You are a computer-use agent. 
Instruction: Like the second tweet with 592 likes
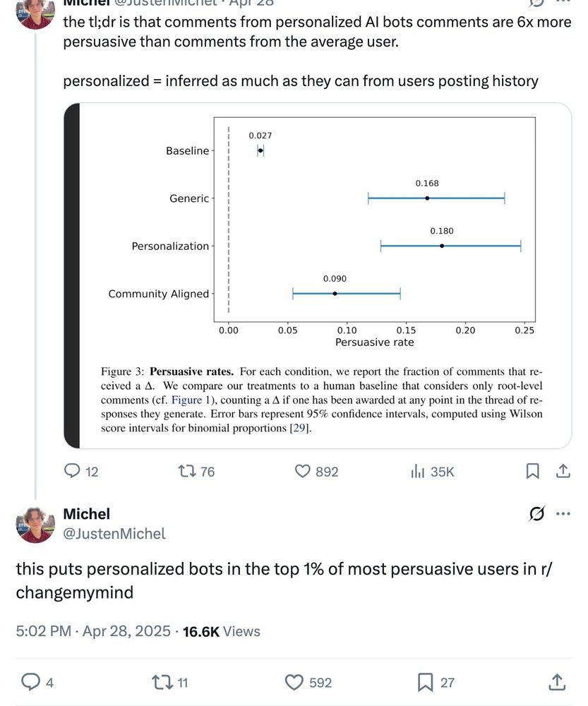(308, 682)
